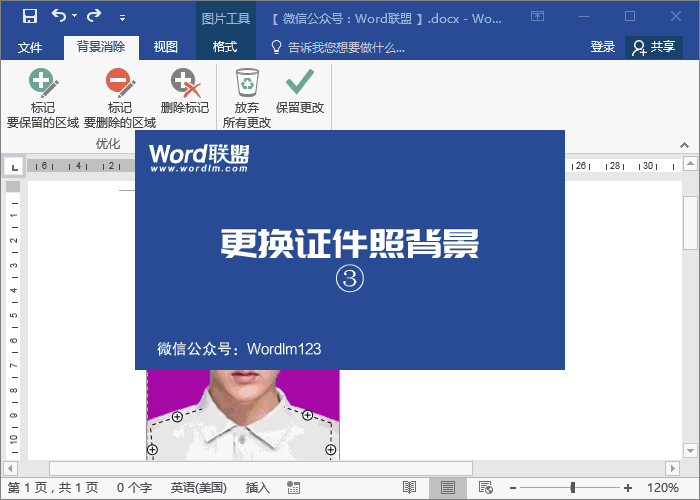Click the macro recording icon in status bar
Image resolution: width=700 pixels, height=500 pixels.
pos(293,488)
